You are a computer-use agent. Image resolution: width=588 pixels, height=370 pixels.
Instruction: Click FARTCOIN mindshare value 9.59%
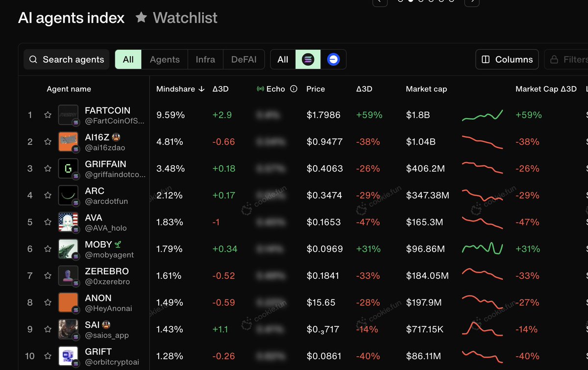171,115
